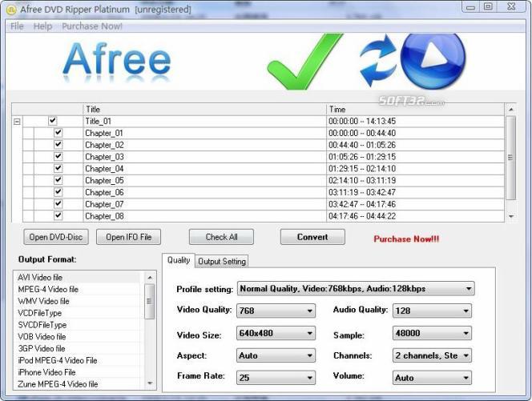Click the Title column header
532x401 pixels.
pos(204,109)
